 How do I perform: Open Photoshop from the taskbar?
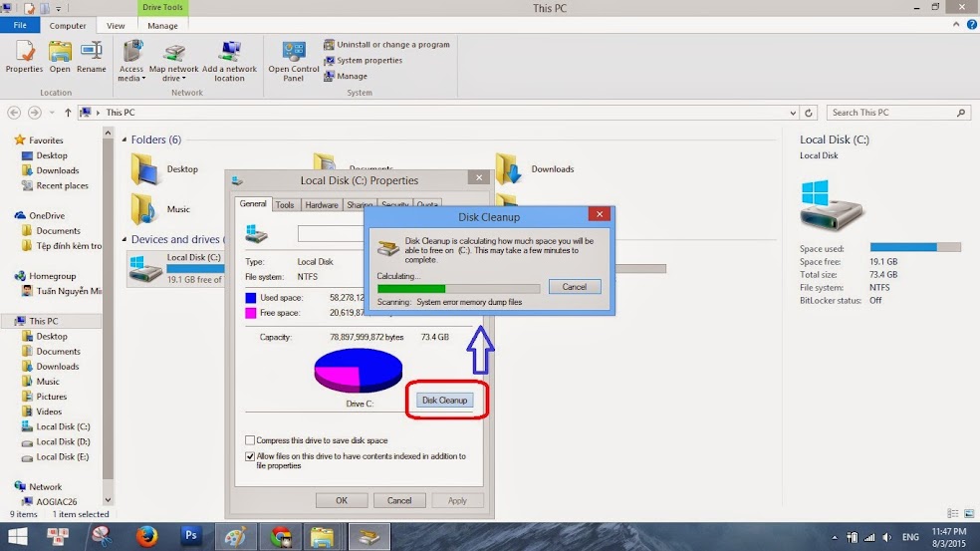click(x=190, y=535)
